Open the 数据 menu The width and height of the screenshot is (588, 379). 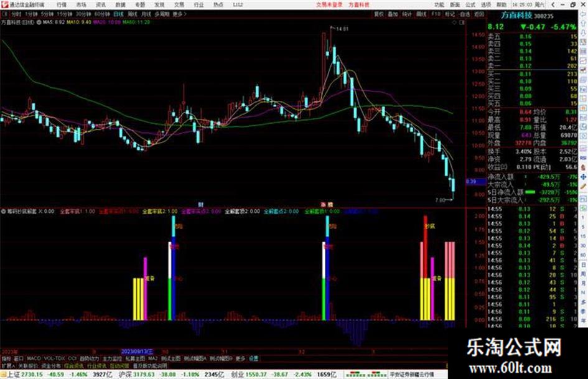(120, 5)
